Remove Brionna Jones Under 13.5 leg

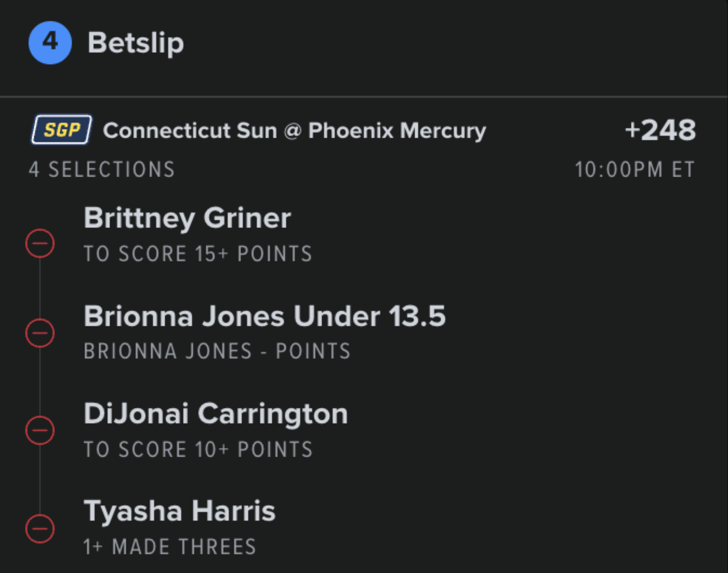[40, 333]
